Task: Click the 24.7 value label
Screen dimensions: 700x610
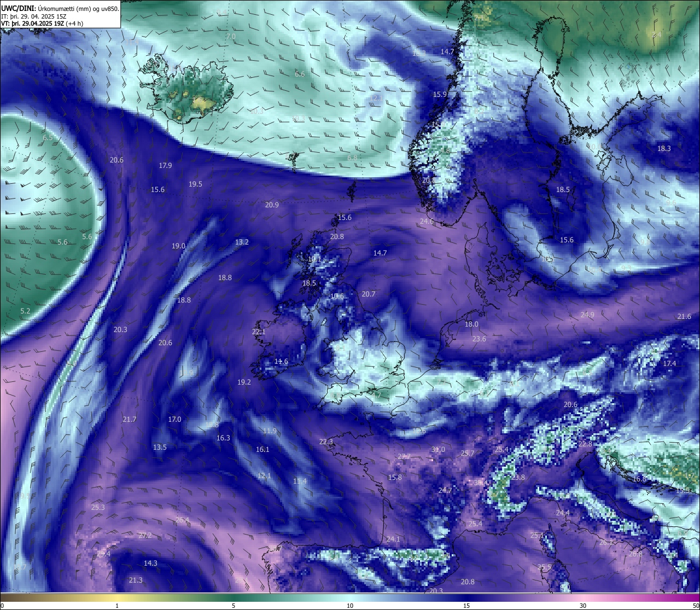Action: coord(445,490)
